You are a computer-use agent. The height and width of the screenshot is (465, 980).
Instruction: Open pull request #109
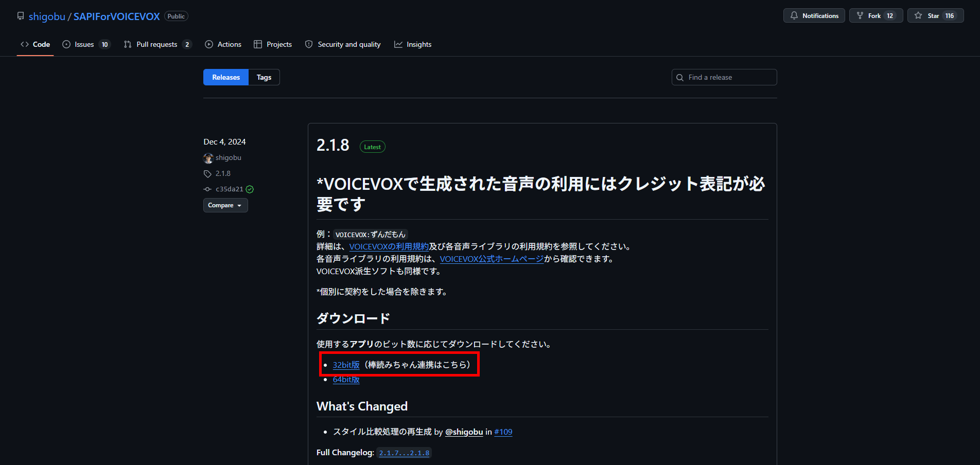pyautogui.click(x=503, y=432)
